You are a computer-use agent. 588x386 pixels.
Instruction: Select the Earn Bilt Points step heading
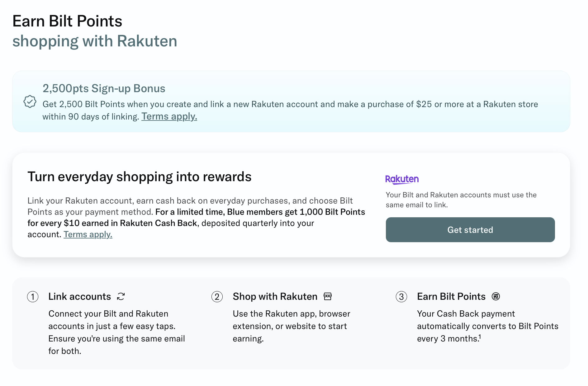[451, 296]
